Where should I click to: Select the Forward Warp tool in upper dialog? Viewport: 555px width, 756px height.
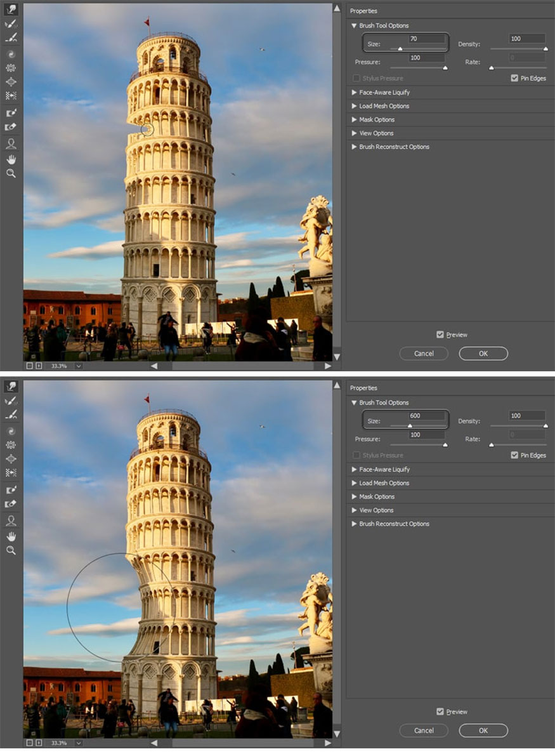(x=11, y=10)
